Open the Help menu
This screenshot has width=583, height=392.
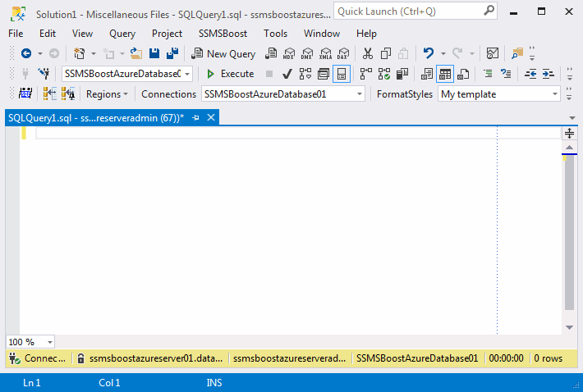click(x=366, y=34)
